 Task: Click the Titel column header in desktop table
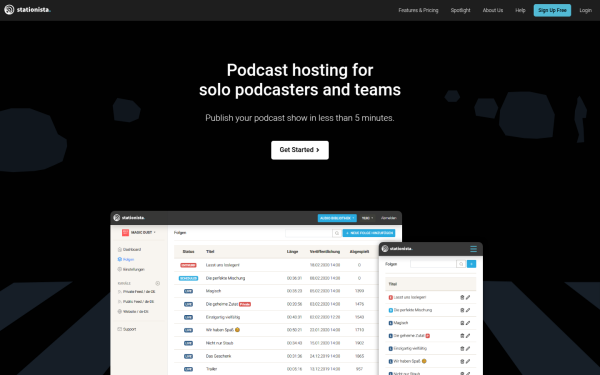[x=210, y=252]
